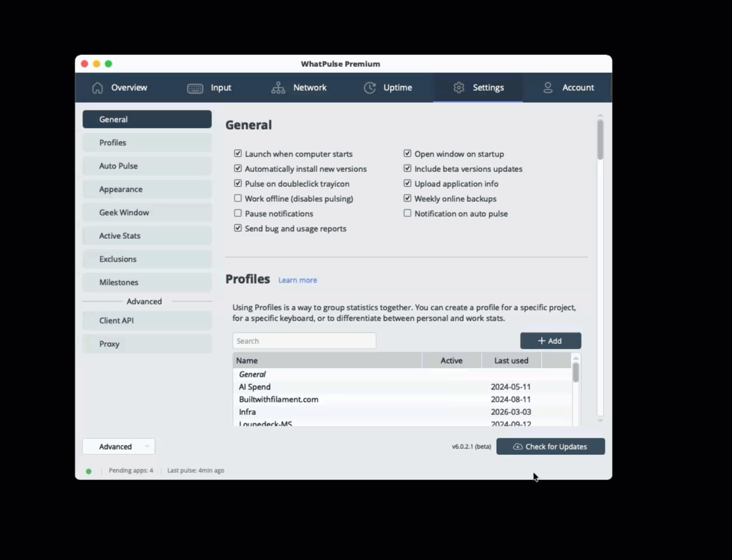This screenshot has height=560, width=732.
Task: Sort profiles by the Last used column
Action: pos(511,361)
